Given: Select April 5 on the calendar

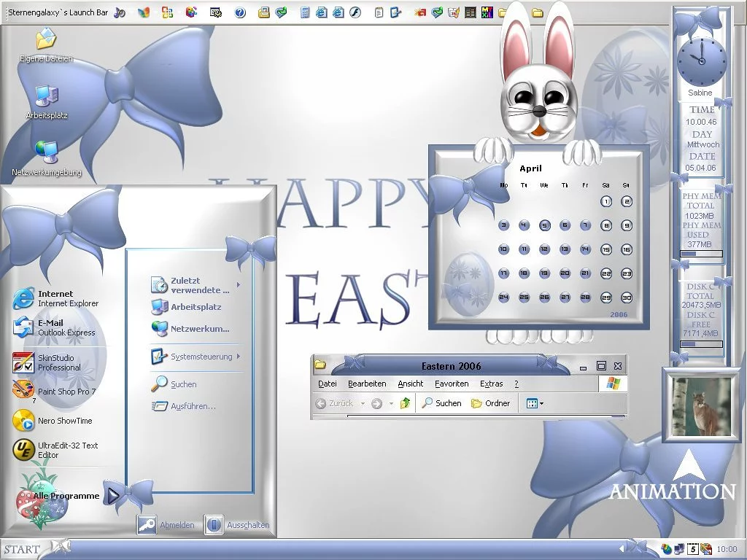Looking at the screenshot, I should pyautogui.click(x=544, y=225).
